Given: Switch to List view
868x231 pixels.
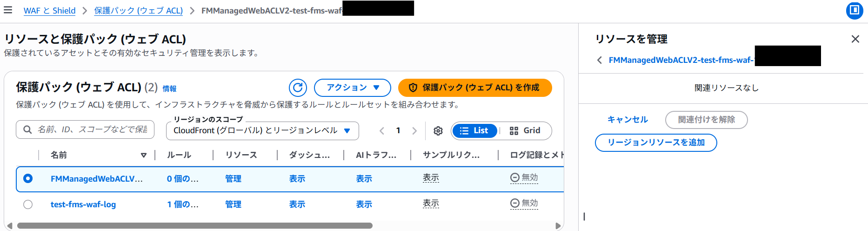Looking at the screenshot, I should click(474, 131).
